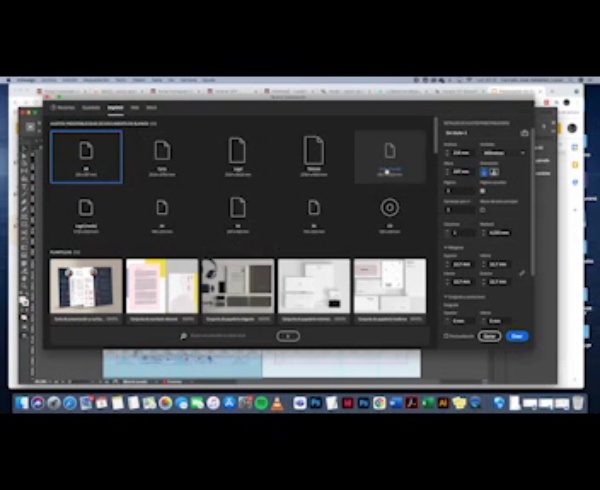Select landscape orientation button
The height and width of the screenshot is (490, 600).
[494, 172]
